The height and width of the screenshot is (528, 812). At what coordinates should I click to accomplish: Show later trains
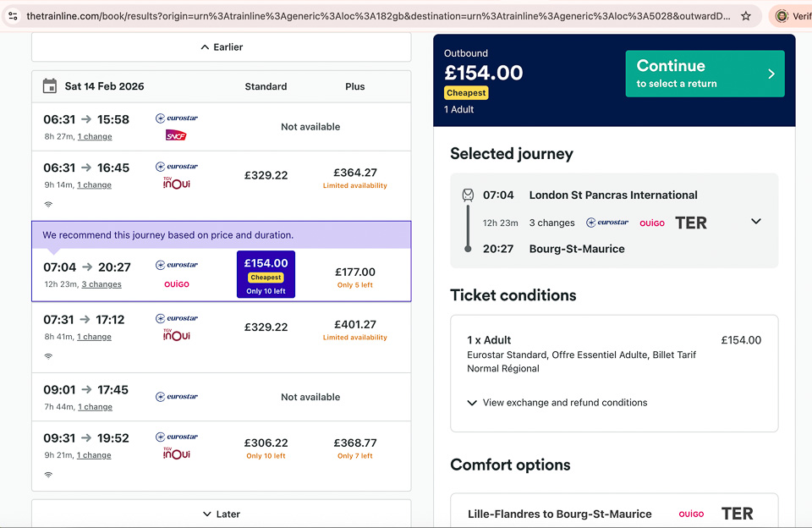[222, 514]
